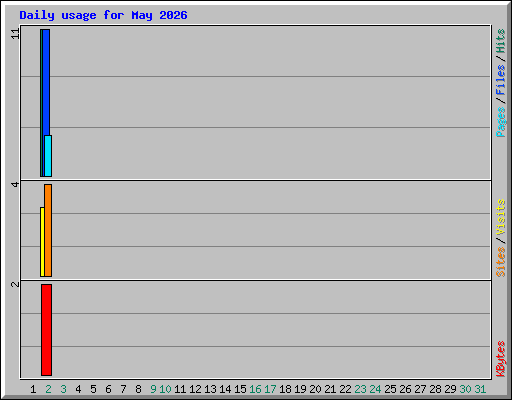Click day 18 on the x-axis
Screen dimensions: 512x400
(285, 389)
